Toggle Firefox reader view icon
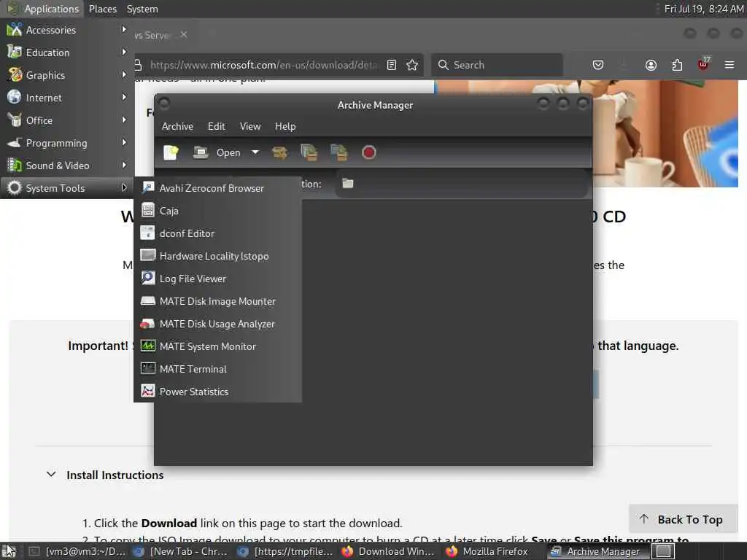Screen dimensions: 747x560 392,65
